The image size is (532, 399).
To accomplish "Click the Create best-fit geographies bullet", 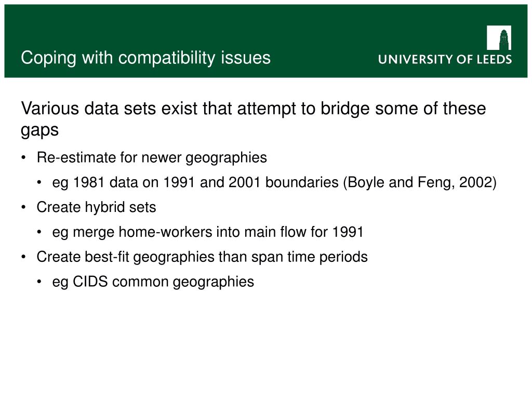I will click(x=202, y=257).
